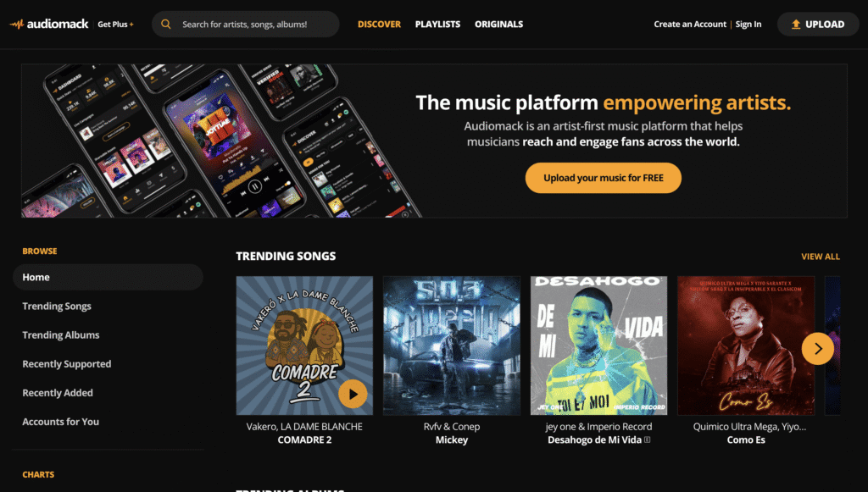Click View All for trending songs
Image resolution: width=868 pixels, height=492 pixels.
[821, 257]
